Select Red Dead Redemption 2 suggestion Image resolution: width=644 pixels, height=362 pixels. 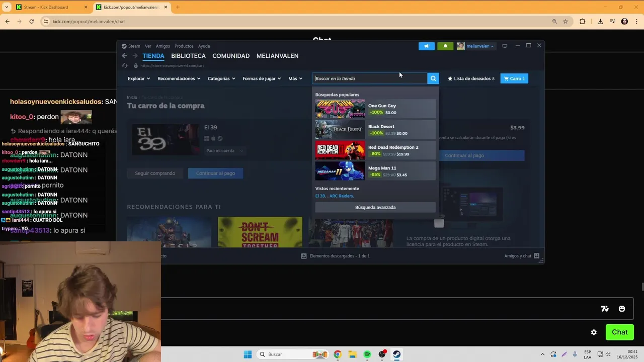pyautogui.click(x=375, y=150)
